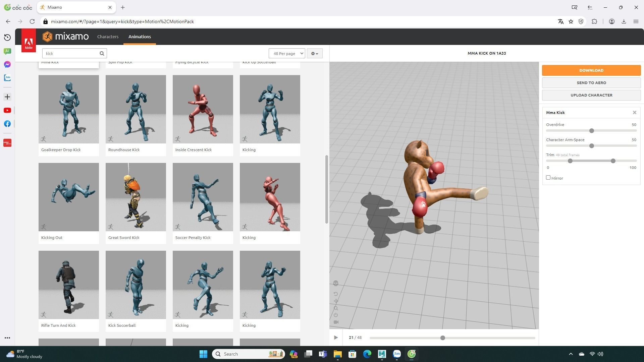Click the pan camera arrows icon

click(336, 301)
